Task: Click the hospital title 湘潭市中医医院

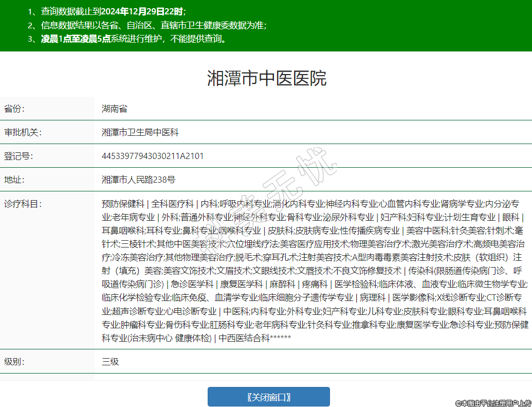Action: coord(266,78)
